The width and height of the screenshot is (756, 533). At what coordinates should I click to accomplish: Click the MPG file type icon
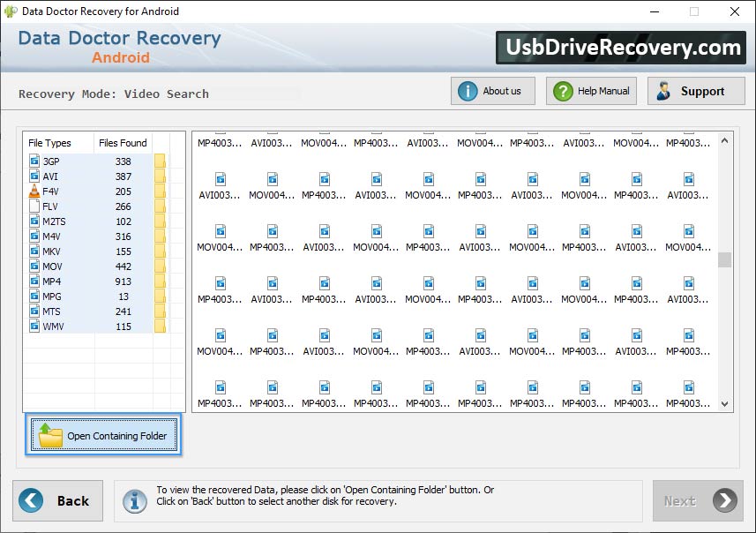point(34,296)
